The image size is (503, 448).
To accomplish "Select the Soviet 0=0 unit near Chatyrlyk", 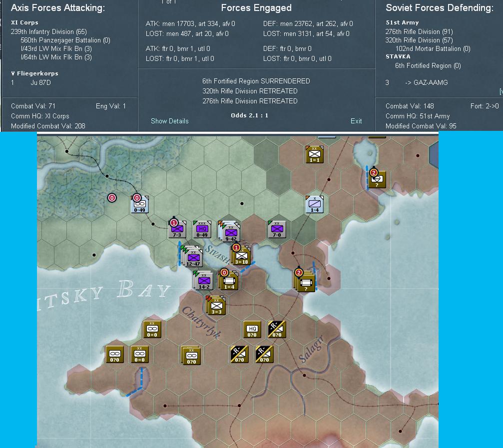I will [x=152, y=329].
